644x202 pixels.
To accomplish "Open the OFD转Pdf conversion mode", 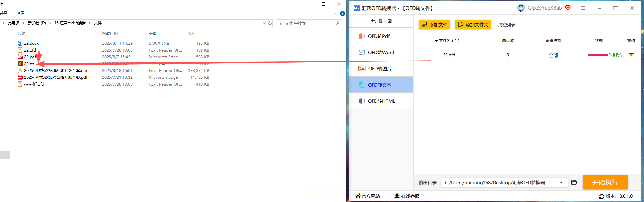I will pyautogui.click(x=381, y=36).
